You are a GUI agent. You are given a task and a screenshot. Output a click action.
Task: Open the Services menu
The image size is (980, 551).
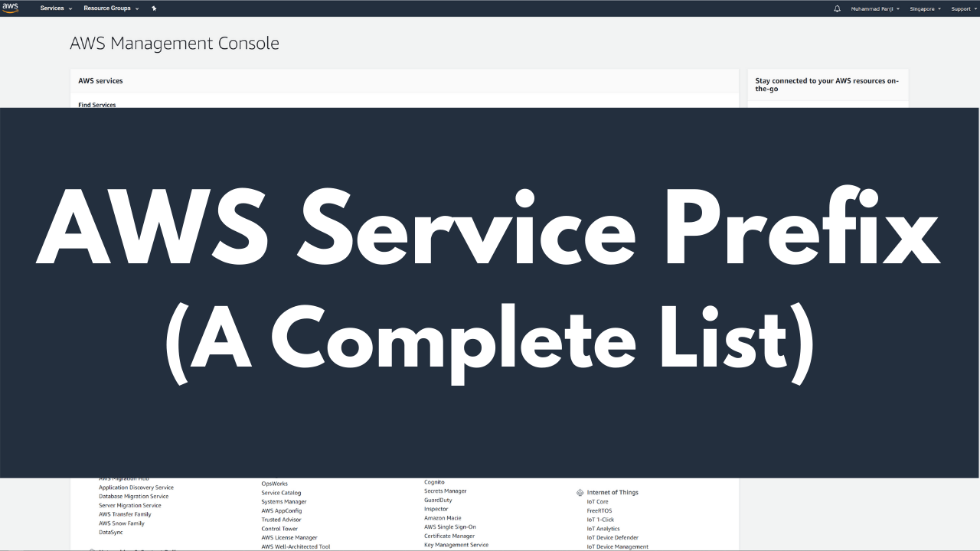tap(52, 8)
